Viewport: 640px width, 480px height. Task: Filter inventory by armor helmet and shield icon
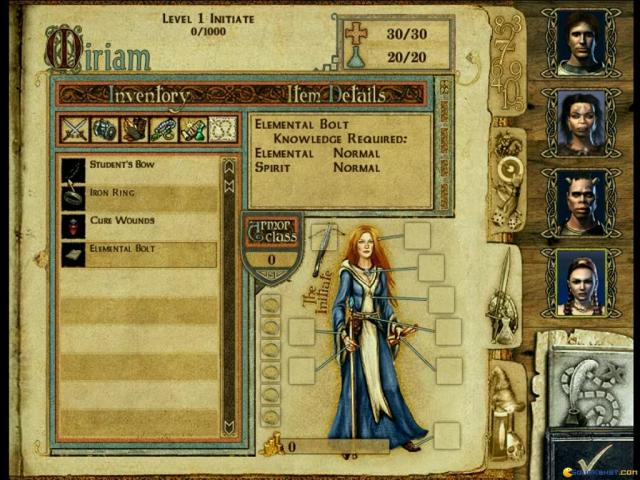pos(104,129)
